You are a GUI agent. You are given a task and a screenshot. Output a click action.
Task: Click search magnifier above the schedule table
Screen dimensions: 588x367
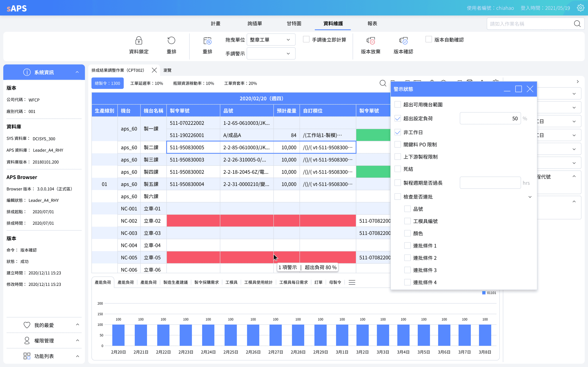coord(383,83)
